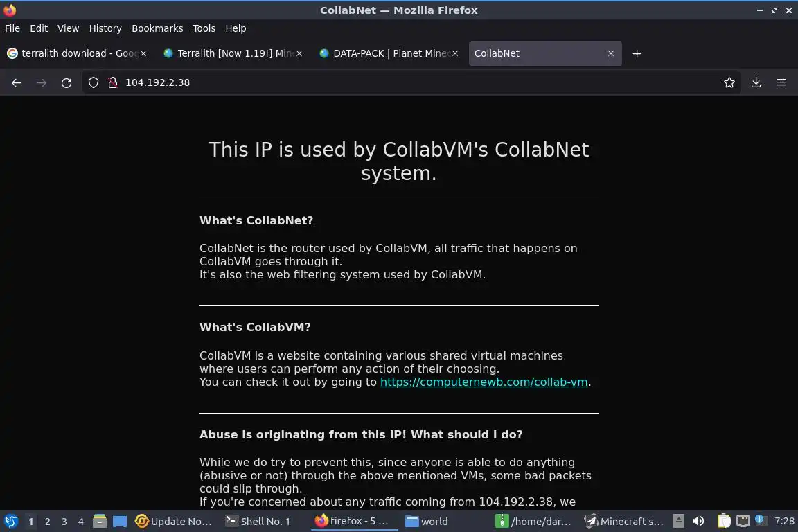Open the downloads panel

pyautogui.click(x=756, y=82)
